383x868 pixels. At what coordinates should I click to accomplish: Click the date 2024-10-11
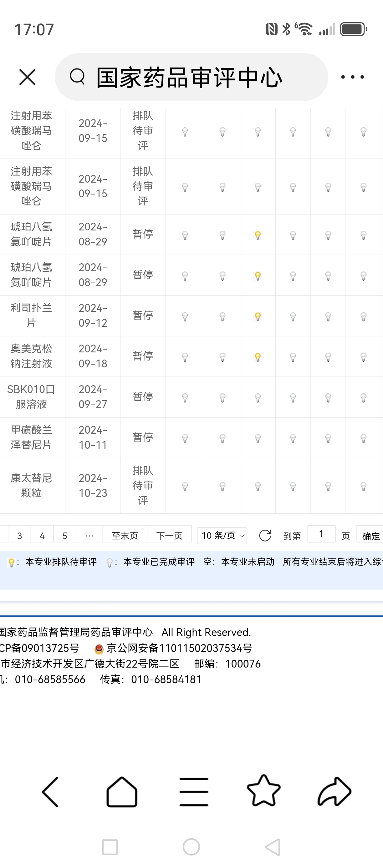click(x=93, y=437)
